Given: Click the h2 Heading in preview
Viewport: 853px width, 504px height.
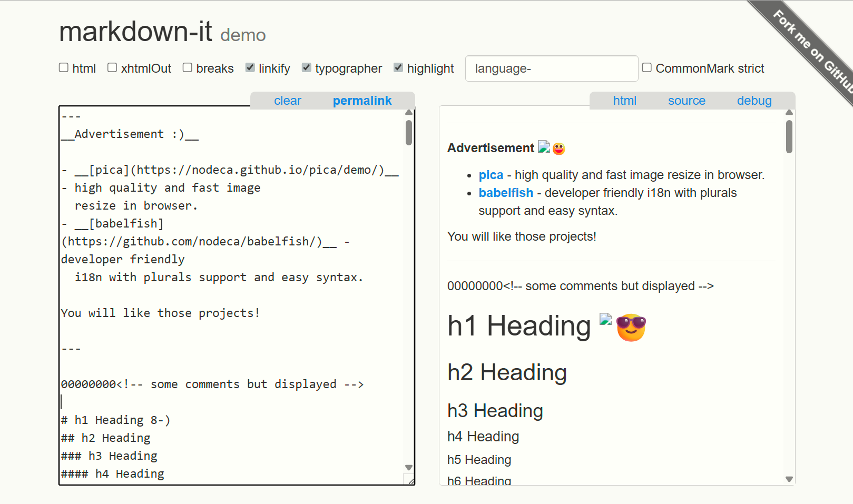Looking at the screenshot, I should 507,372.
